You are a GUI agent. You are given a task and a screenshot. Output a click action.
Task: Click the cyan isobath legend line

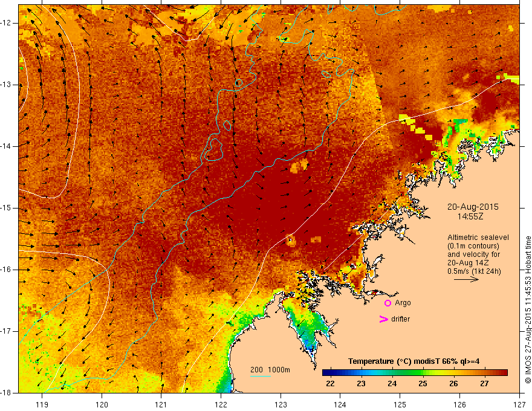point(261,376)
